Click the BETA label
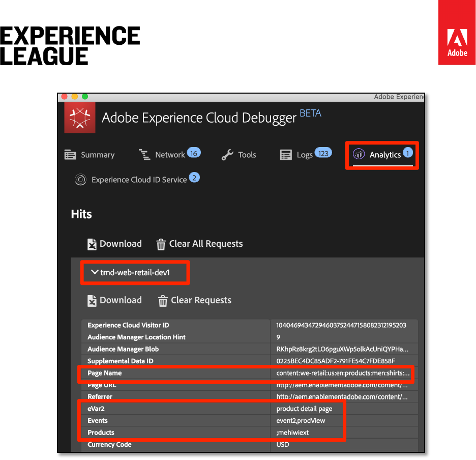 310,113
